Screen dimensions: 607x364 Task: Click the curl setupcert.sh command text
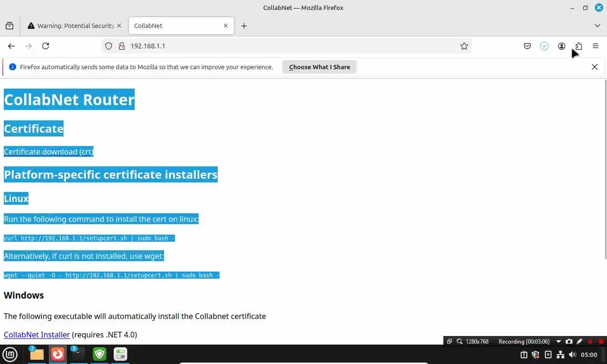[x=89, y=238]
